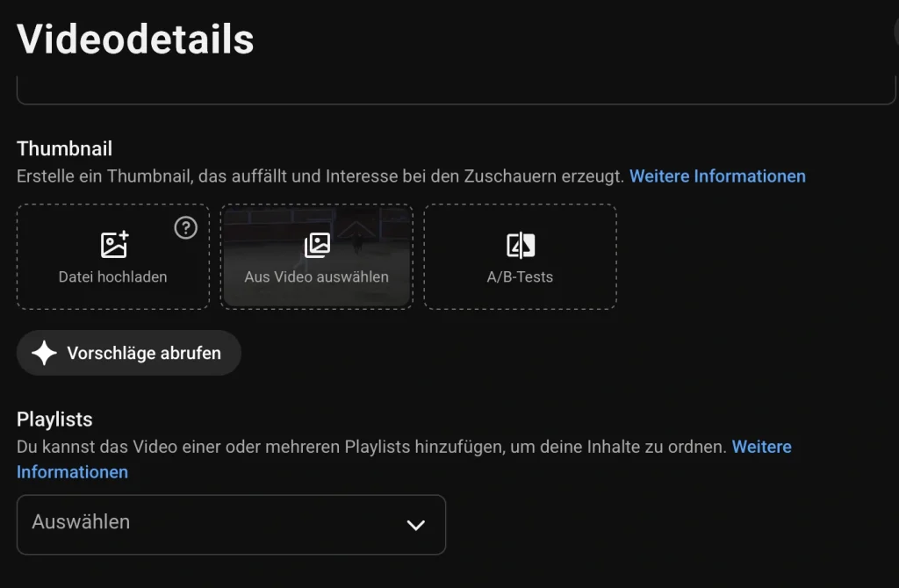
Task: Click the Vorschläge abrufen button label
Action: tap(144, 353)
